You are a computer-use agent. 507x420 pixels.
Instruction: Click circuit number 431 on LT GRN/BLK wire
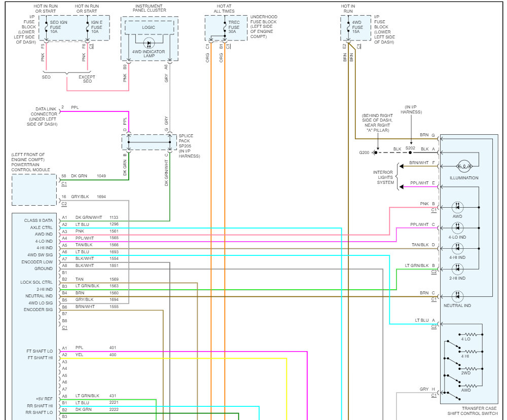coord(113,396)
